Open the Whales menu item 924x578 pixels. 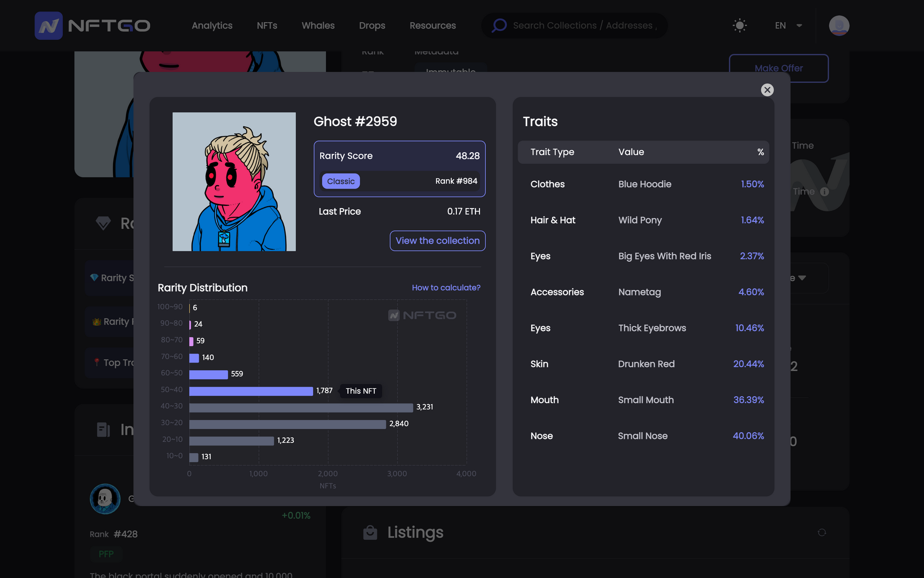318,25
